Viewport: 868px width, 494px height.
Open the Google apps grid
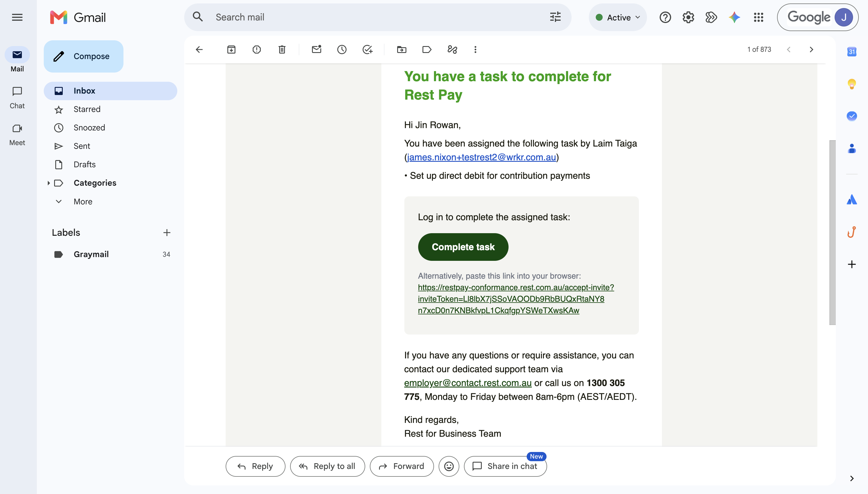click(758, 17)
